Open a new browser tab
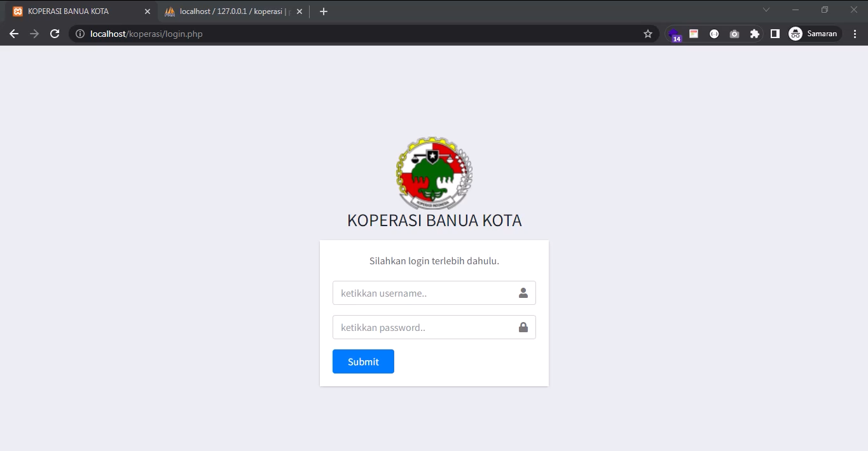868x451 pixels. 324,11
